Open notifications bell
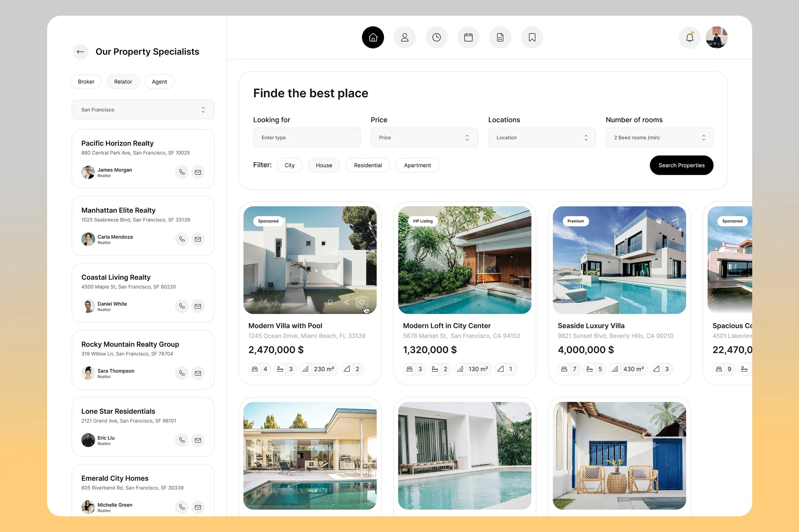The height and width of the screenshot is (532, 799). tap(690, 38)
